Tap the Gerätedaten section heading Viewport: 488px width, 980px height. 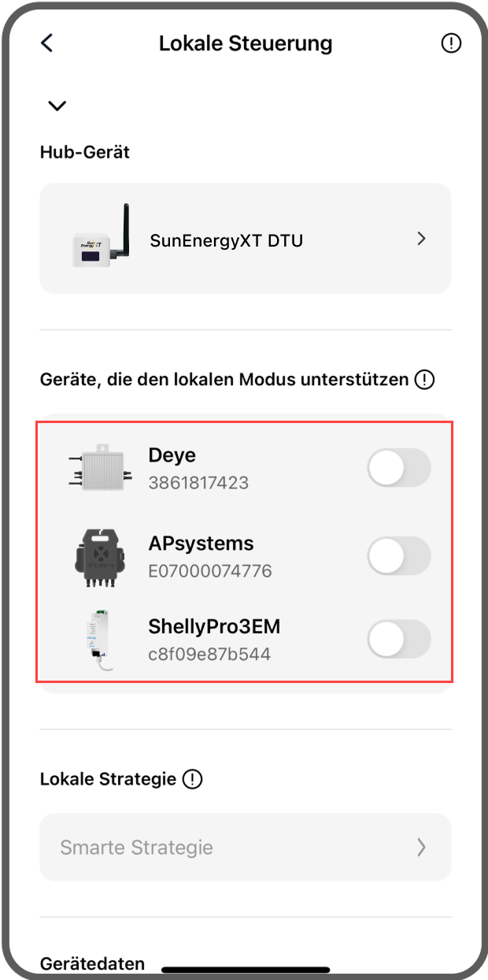(x=92, y=963)
